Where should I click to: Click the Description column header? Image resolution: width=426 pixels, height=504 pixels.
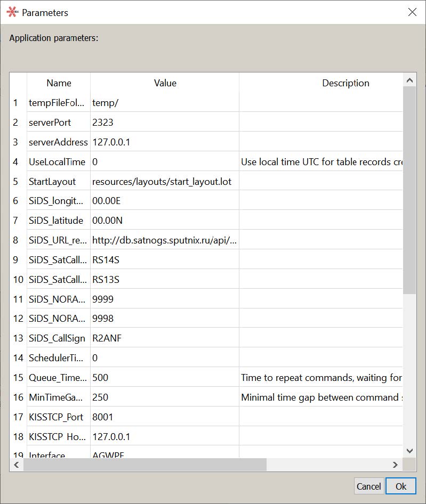coord(345,83)
